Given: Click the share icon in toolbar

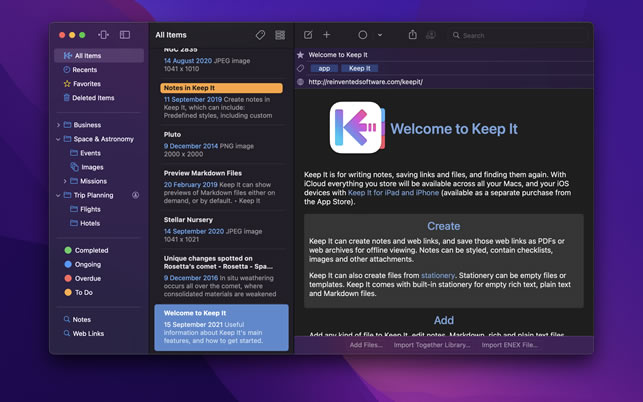Looking at the screenshot, I should 413,34.
